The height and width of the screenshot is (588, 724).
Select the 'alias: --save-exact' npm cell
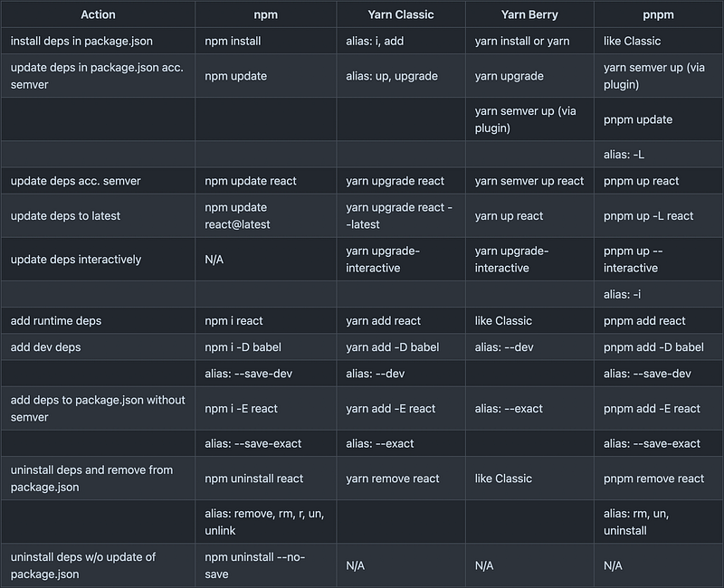pyautogui.click(x=265, y=443)
